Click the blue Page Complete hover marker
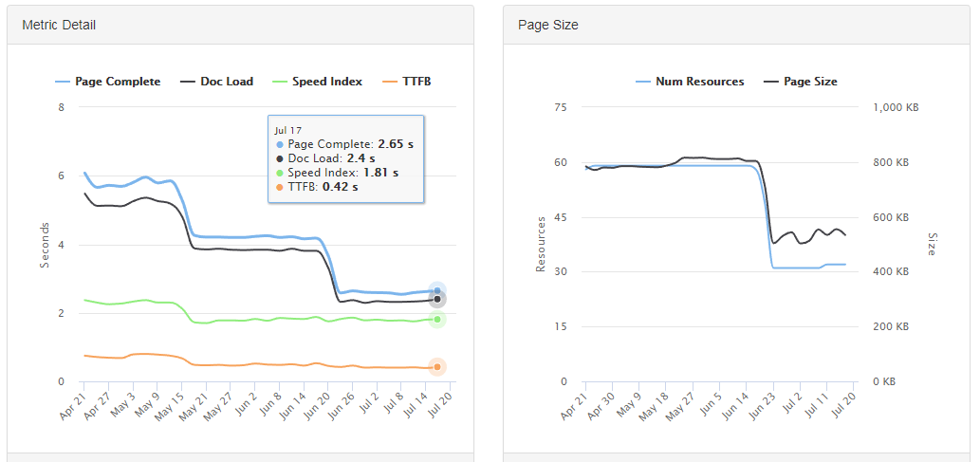 (x=437, y=291)
